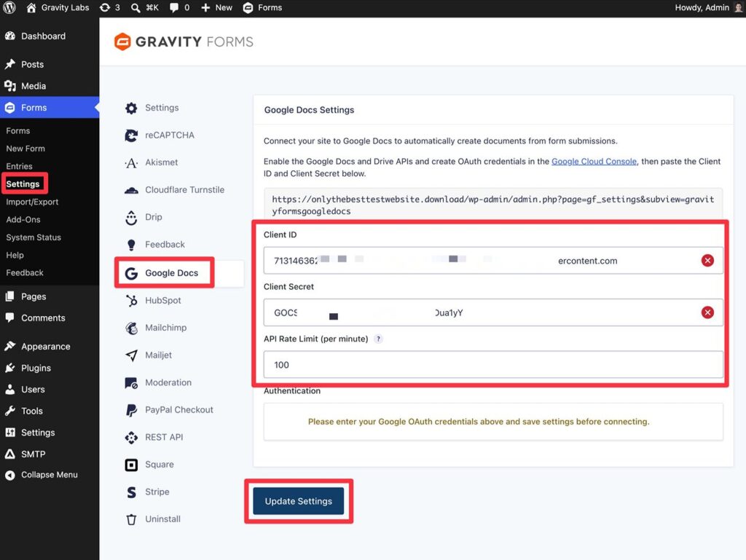Open Comments in sidebar
Image resolution: width=746 pixels, height=560 pixels.
[x=50, y=318]
